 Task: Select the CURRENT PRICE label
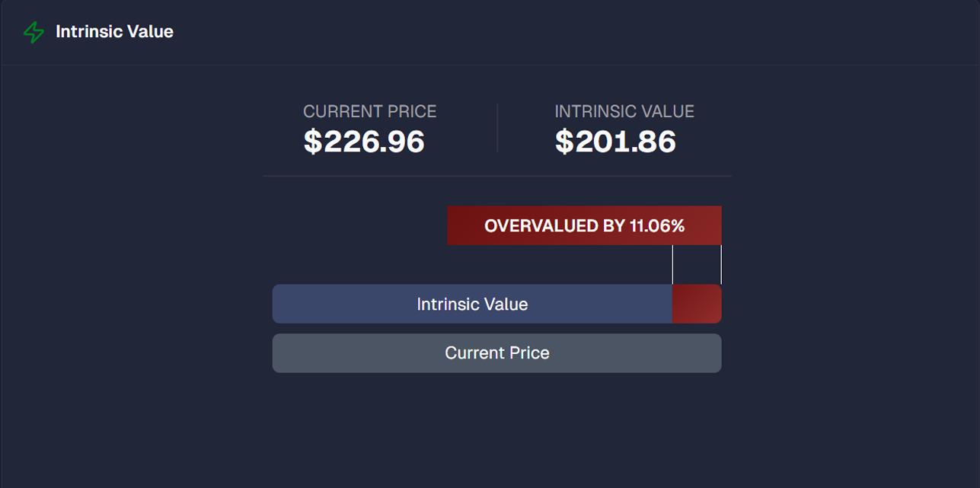[370, 112]
